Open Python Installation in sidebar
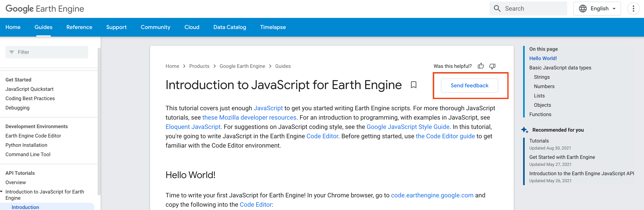 click(26, 145)
